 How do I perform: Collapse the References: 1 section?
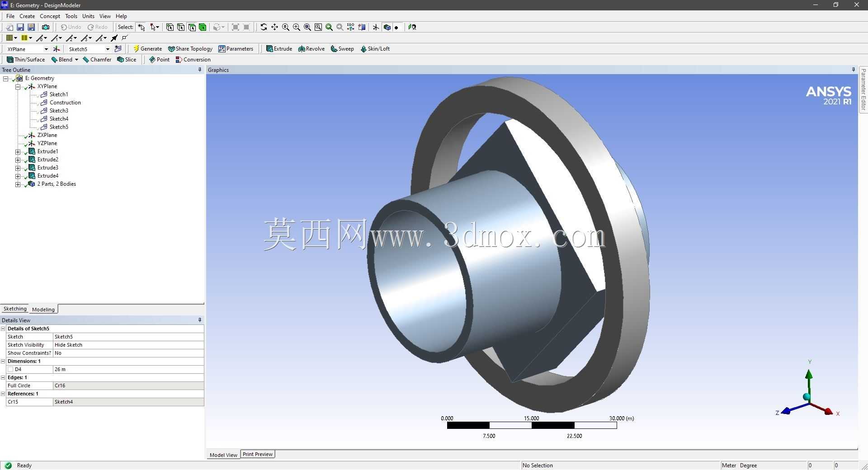pos(3,394)
